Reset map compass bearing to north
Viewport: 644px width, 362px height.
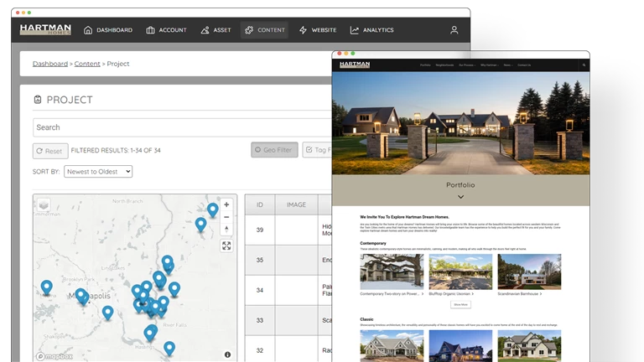tap(226, 230)
